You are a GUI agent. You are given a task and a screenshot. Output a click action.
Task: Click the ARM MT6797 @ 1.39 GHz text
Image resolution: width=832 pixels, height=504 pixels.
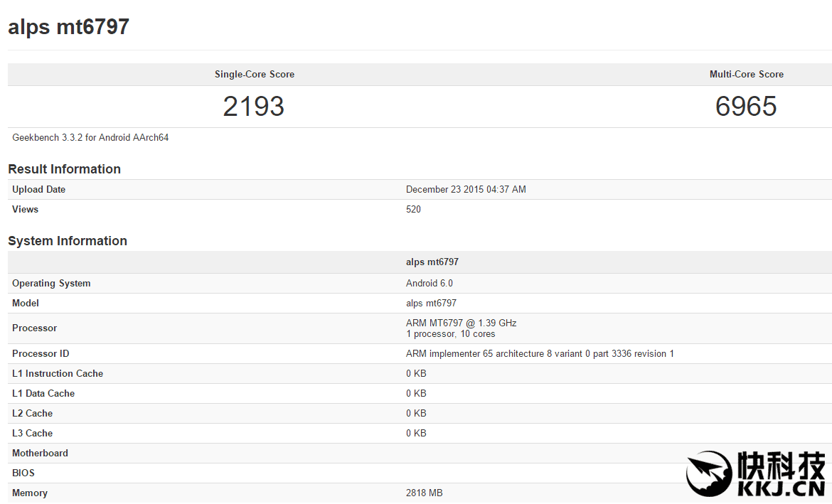(x=461, y=323)
